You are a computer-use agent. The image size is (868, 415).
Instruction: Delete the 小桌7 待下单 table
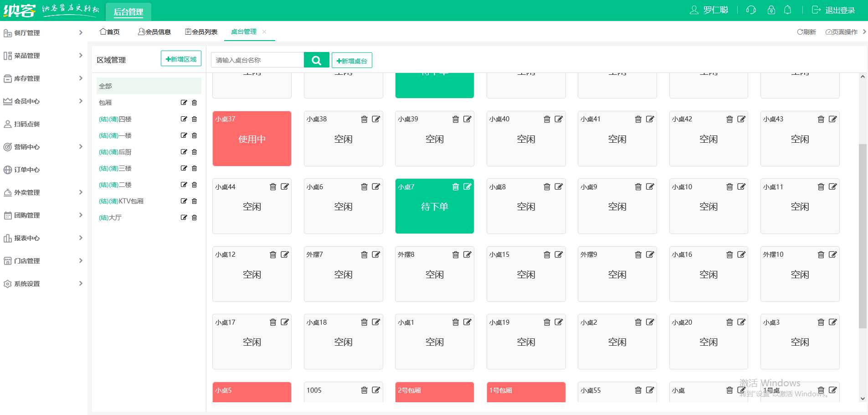(x=456, y=187)
